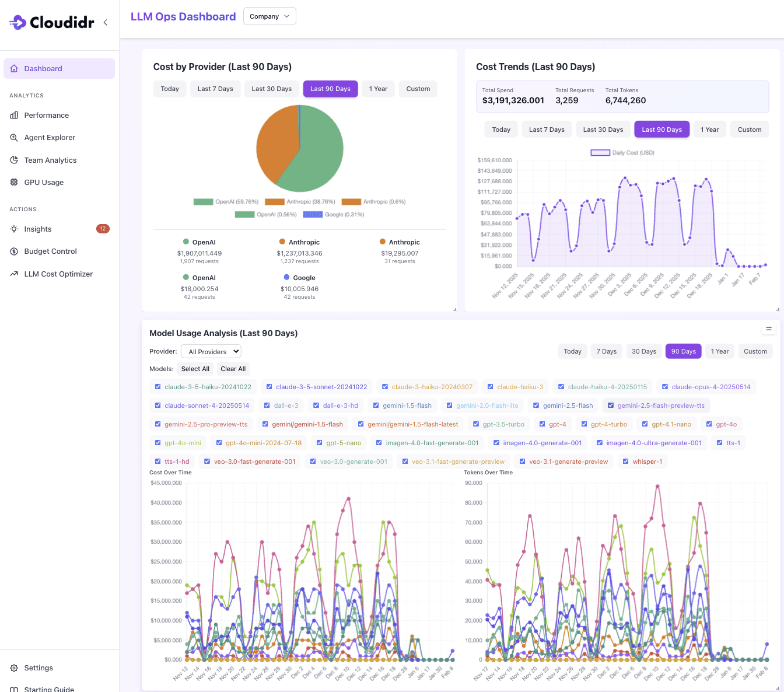Image resolution: width=784 pixels, height=692 pixels.
Task: Switch Cost Trends to 1 Year
Action: point(710,130)
